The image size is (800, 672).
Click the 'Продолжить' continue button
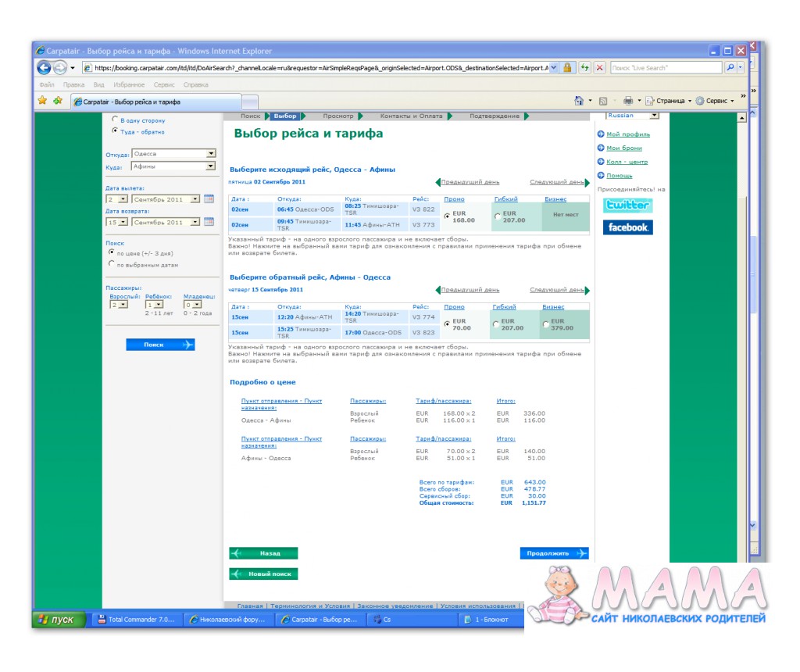click(554, 553)
